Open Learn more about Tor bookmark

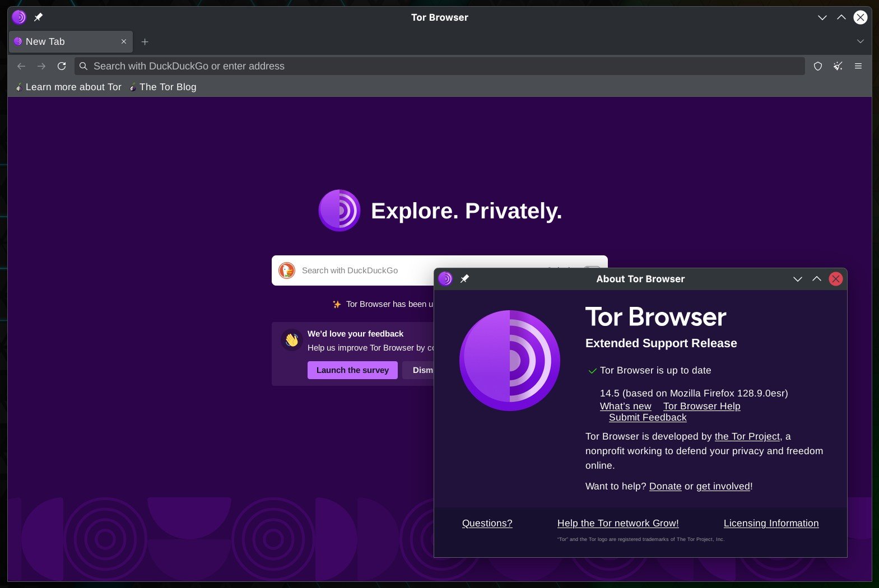[68, 87]
